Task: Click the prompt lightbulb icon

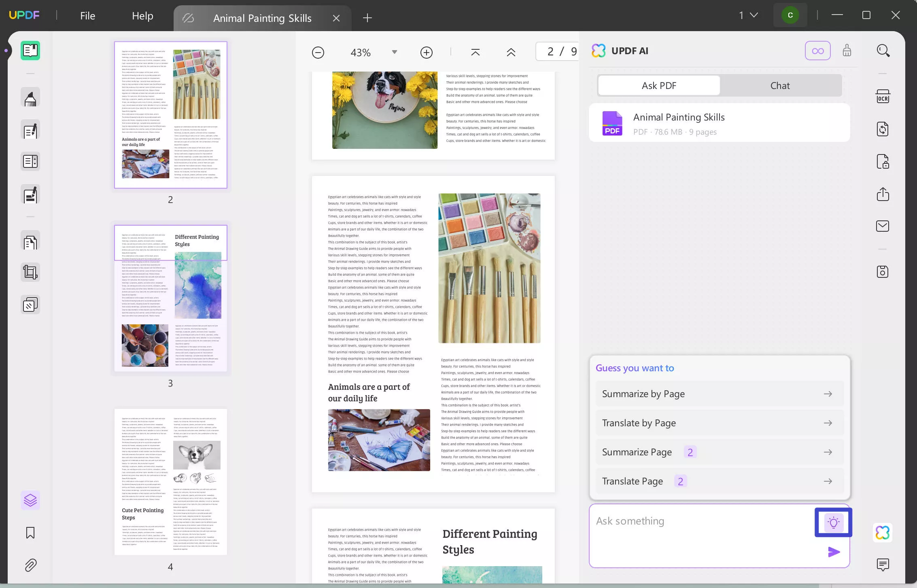Action: (x=833, y=522)
